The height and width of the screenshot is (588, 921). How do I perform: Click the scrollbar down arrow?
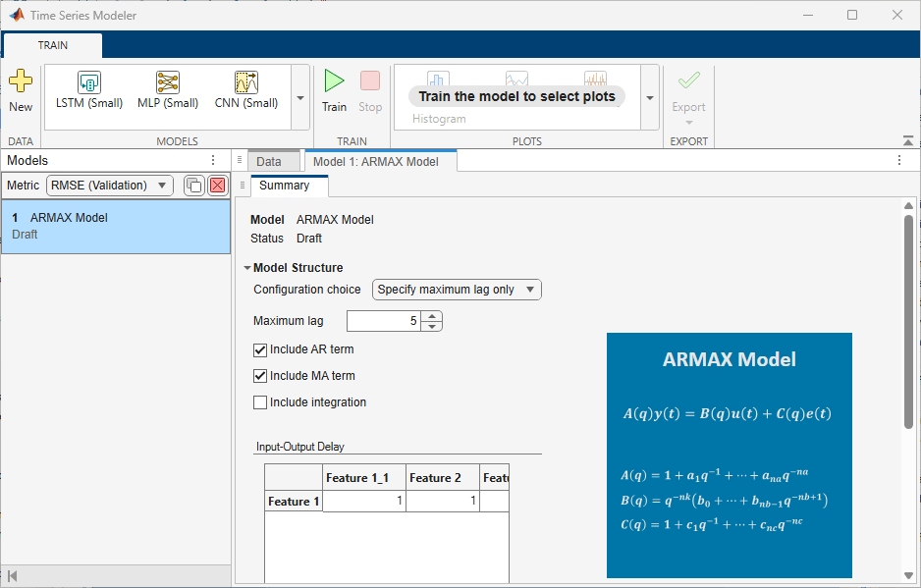[x=908, y=575]
